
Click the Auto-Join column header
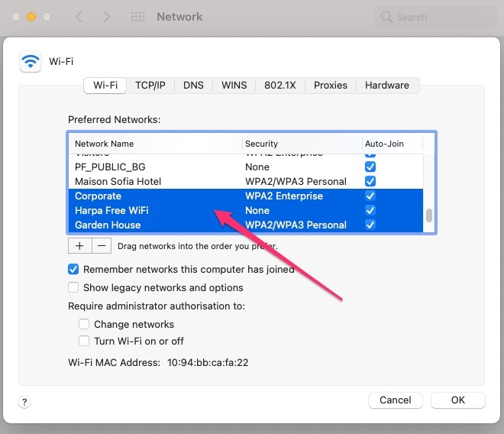tap(393, 144)
